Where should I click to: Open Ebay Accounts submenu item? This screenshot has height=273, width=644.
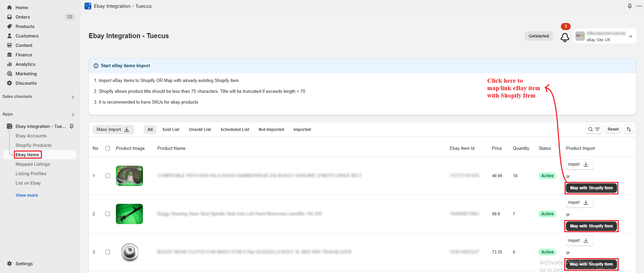pyautogui.click(x=31, y=136)
